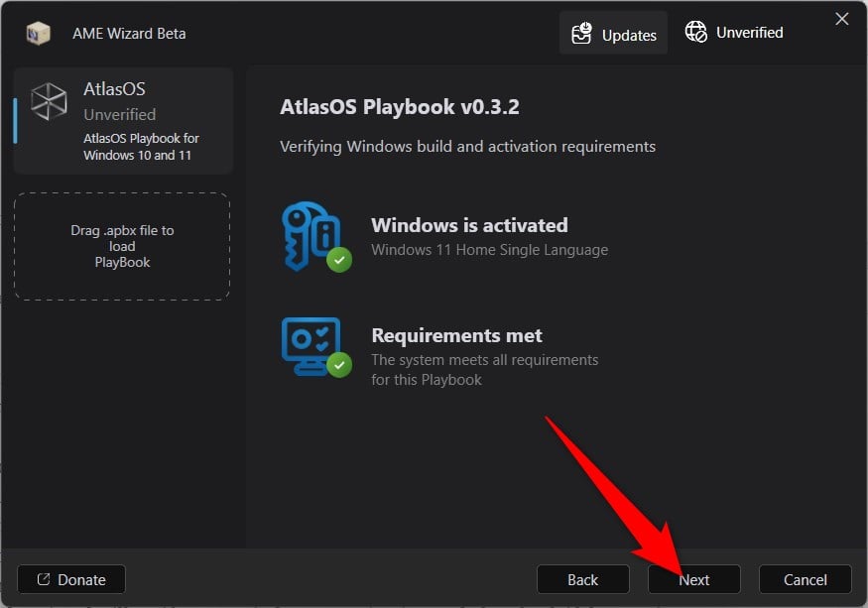Go Back to previous step
The image size is (868, 608).
(x=583, y=579)
